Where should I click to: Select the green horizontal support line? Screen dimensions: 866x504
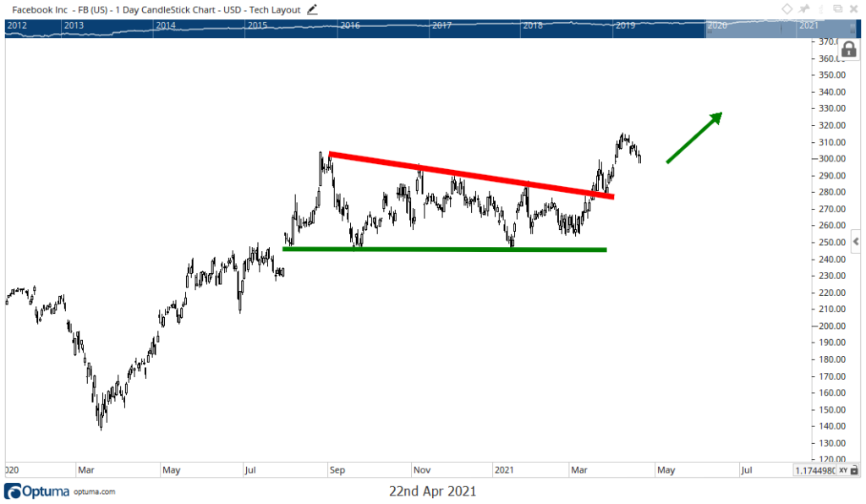[445, 249]
